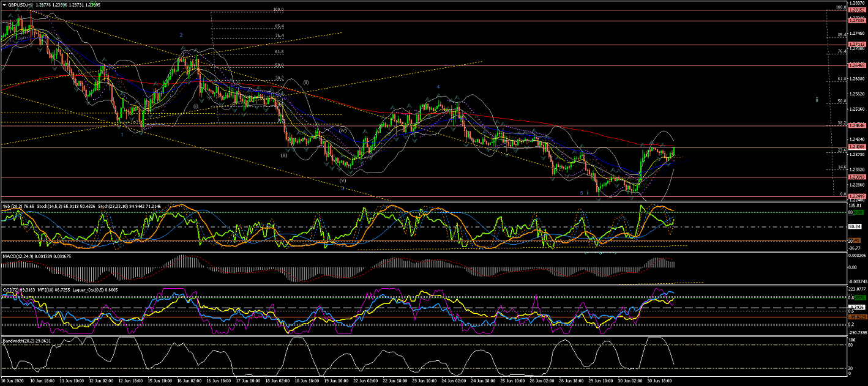Screen dimensions: 868x386
Task: Click the 1.22499 price level tag
Action: click(x=856, y=196)
